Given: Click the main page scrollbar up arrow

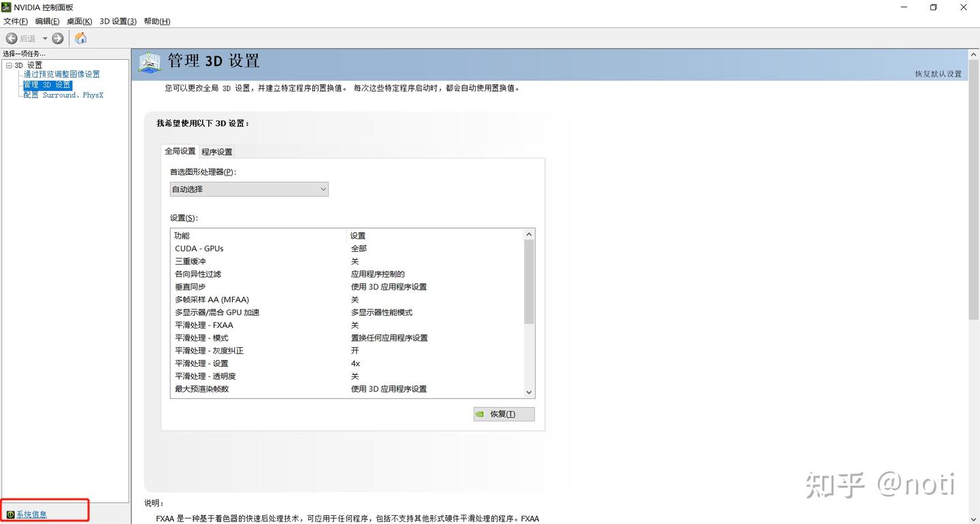Looking at the screenshot, I should pyautogui.click(x=974, y=54).
